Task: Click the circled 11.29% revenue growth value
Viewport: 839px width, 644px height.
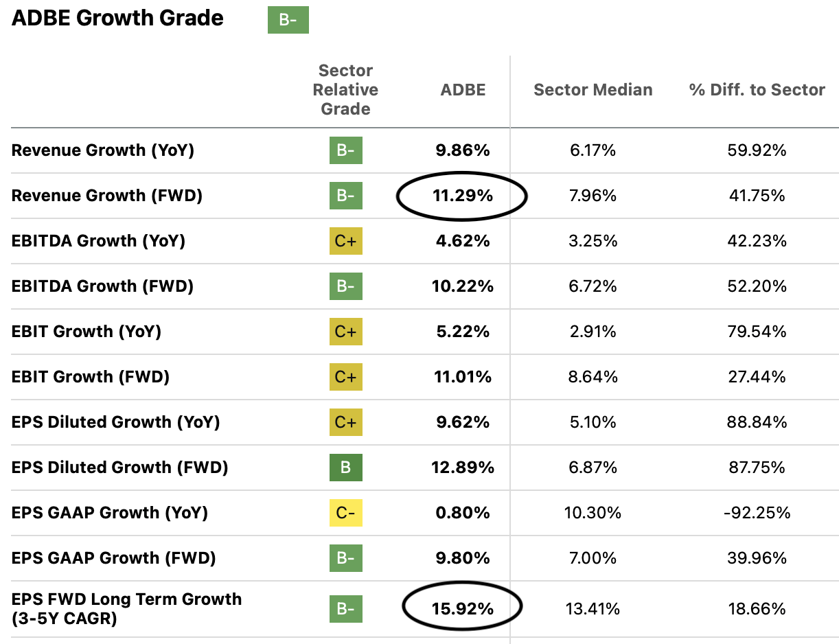Action: (462, 196)
